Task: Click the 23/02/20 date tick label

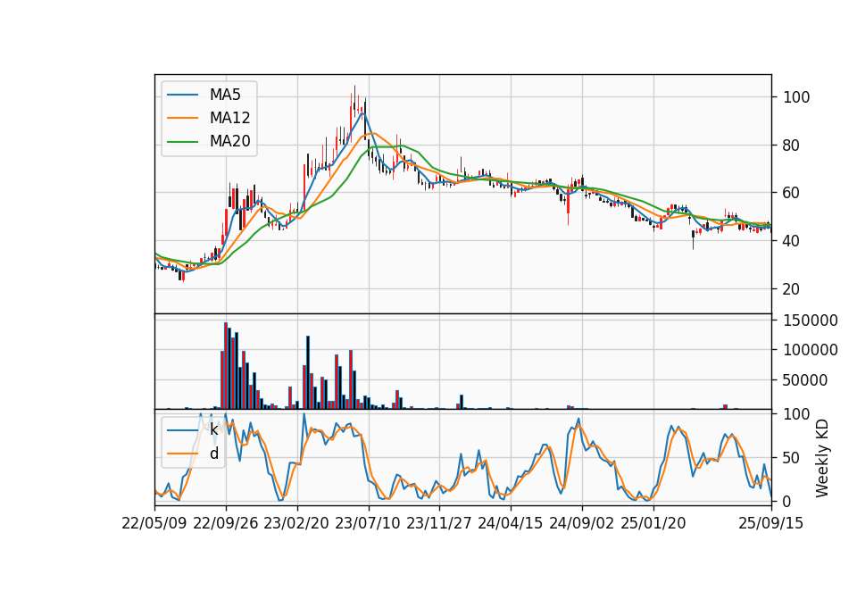Action: click(296, 523)
